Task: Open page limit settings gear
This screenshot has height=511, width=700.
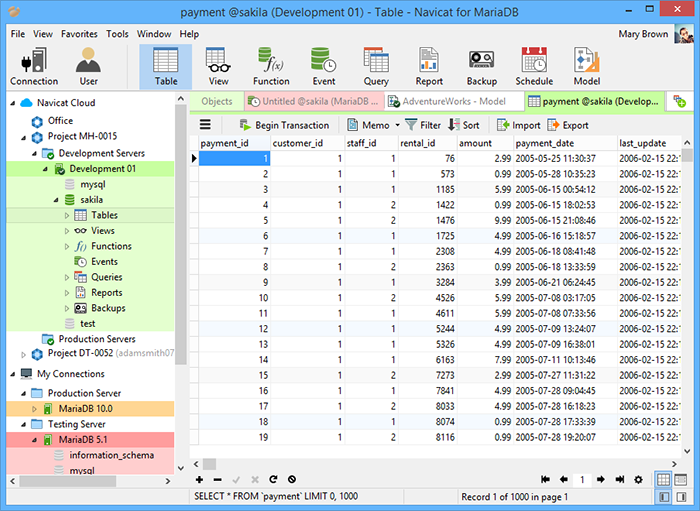Action: [x=638, y=479]
